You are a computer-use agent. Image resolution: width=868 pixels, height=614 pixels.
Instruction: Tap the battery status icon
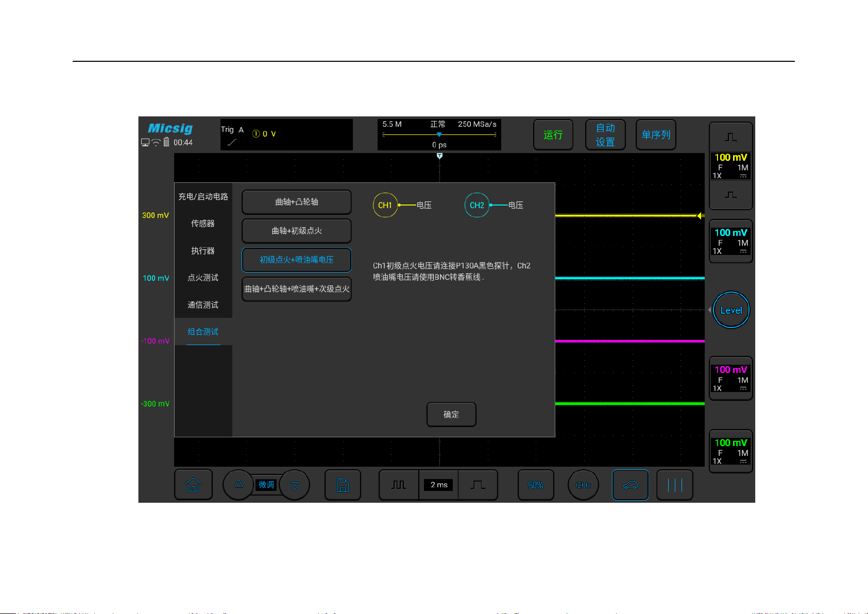[166, 142]
